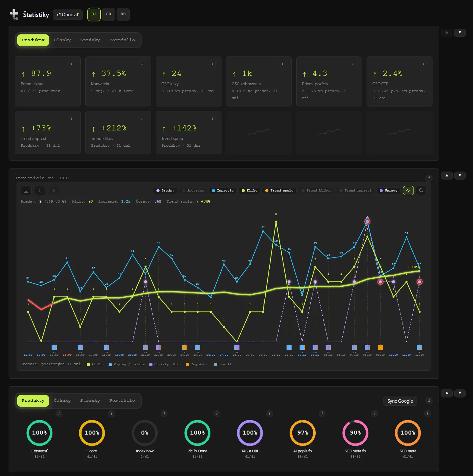473x476 pixels.
Task: Show info icon above the Čerstvosť ring
Action: point(59,414)
